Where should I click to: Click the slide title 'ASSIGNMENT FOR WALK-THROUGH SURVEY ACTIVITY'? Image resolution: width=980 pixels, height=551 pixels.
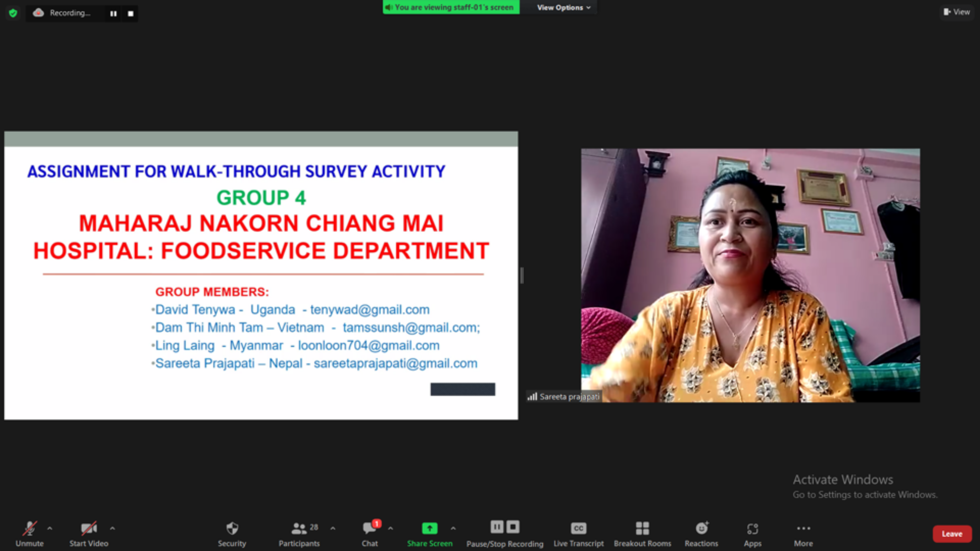(x=236, y=171)
